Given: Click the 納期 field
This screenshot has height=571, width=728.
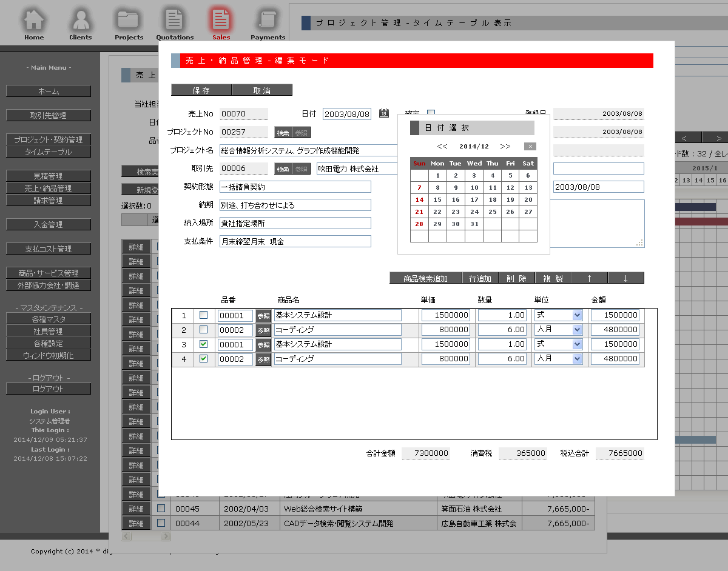Looking at the screenshot, I should pos(295,205).
